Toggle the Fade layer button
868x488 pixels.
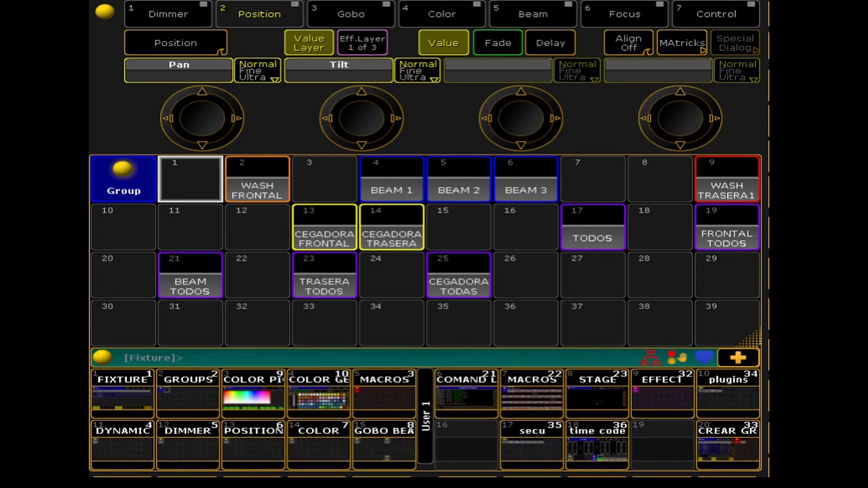498,43
